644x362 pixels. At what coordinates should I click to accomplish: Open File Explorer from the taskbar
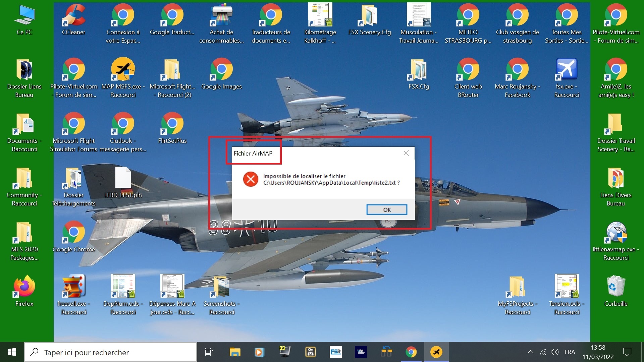click(235, 352)
